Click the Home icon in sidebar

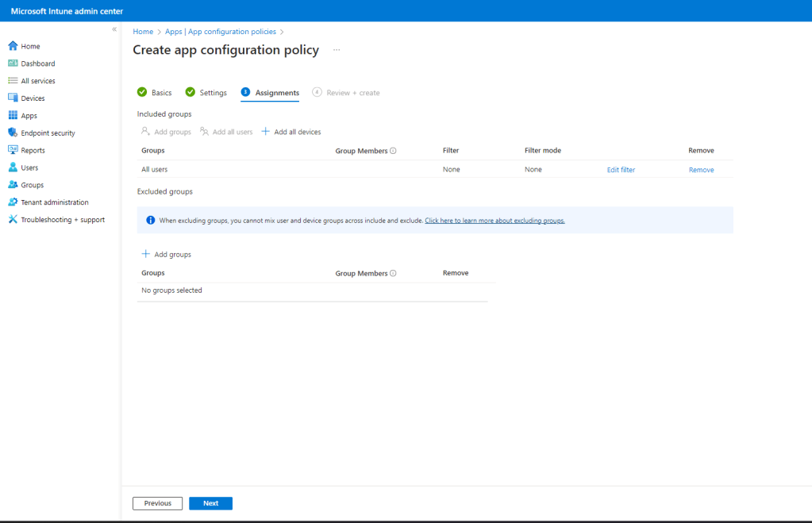pos(13,46)
